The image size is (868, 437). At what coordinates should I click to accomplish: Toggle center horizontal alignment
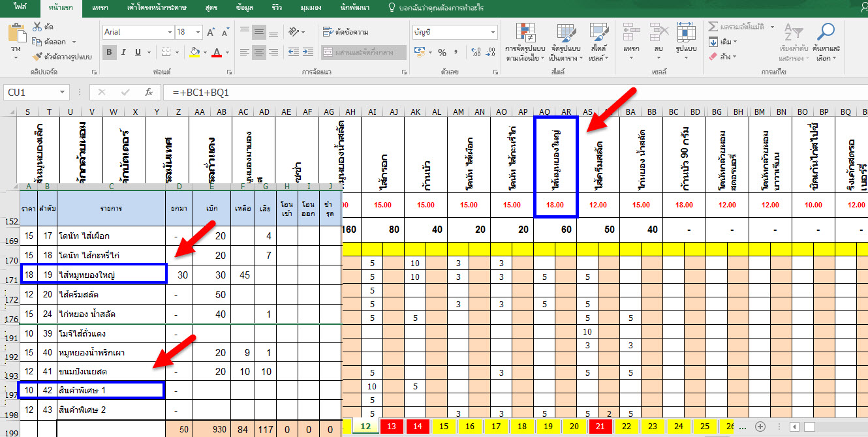[259, 52]
